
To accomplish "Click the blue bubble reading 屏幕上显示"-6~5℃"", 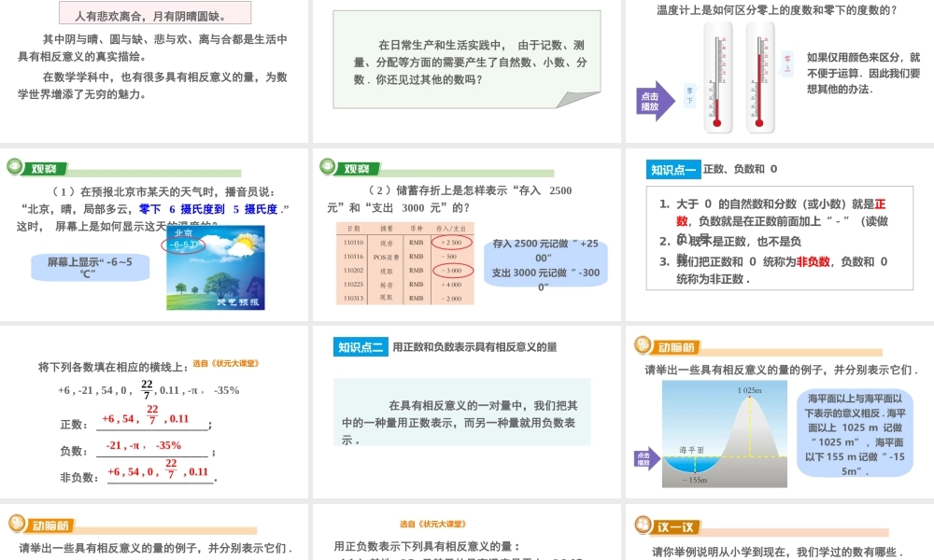I will pyautogui.click(x=90, y=267).
